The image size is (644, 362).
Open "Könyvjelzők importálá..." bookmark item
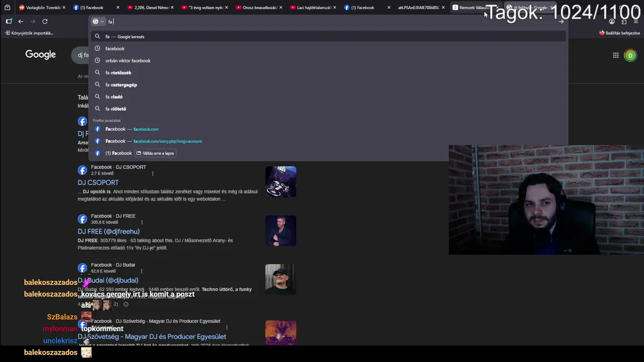(x=29, y=33)
